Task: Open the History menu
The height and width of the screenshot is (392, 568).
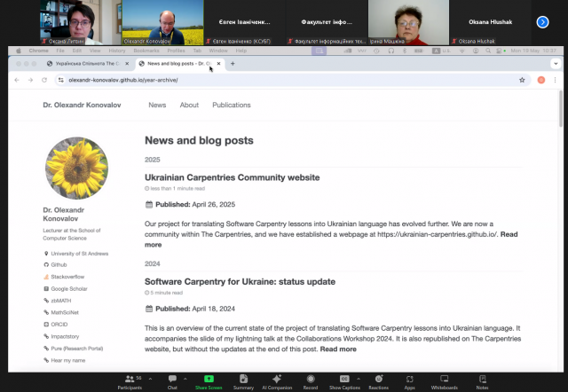Action: [116, 51]
